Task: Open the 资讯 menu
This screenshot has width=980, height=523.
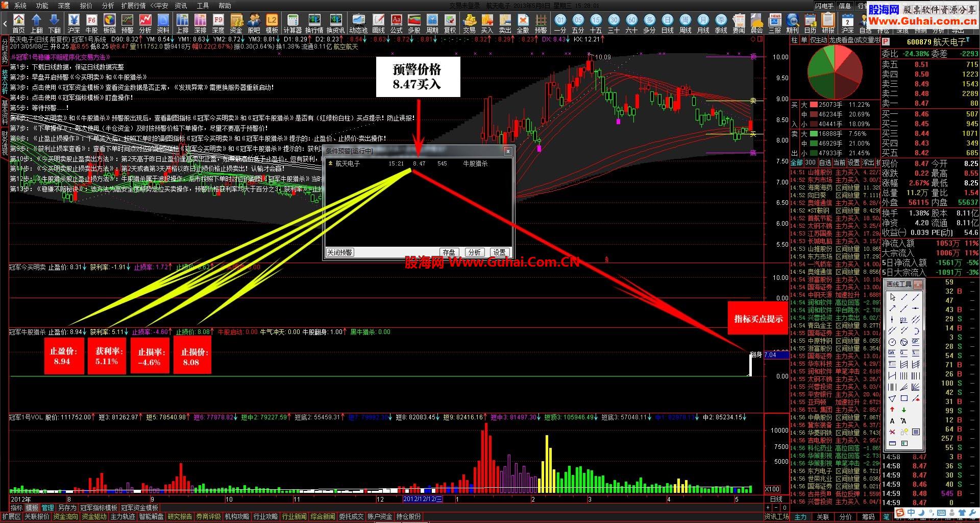Action: pyautogui.click(x=181, y=6)
